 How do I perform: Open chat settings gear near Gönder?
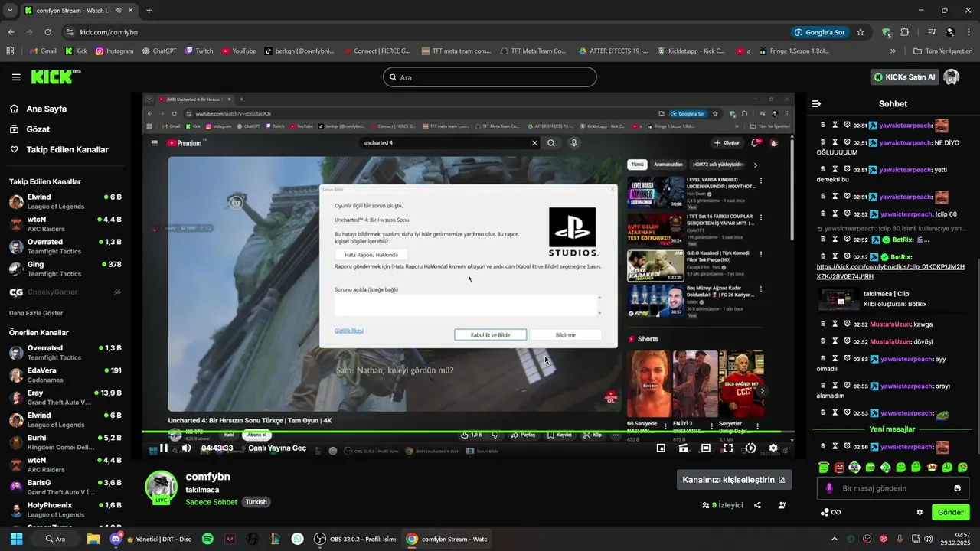(920, 512)
